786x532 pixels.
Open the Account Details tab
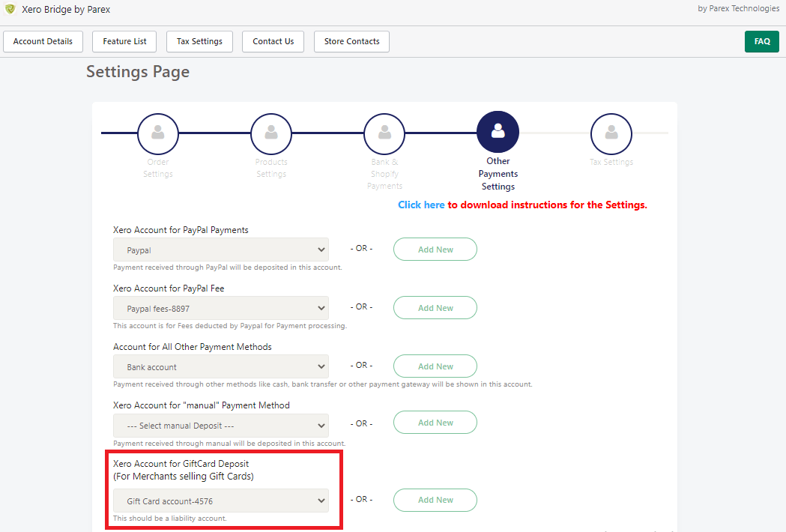[43, 41]
